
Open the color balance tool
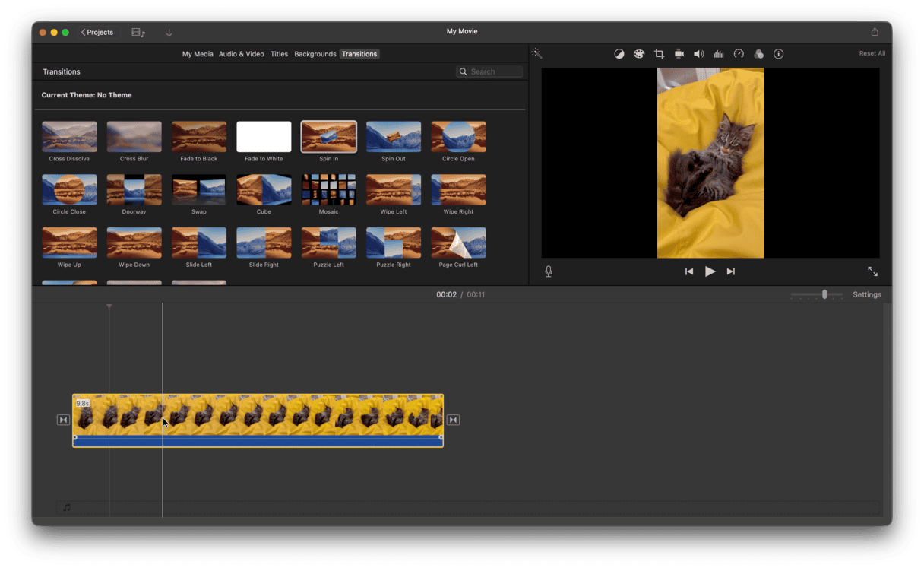click(619, 54)
